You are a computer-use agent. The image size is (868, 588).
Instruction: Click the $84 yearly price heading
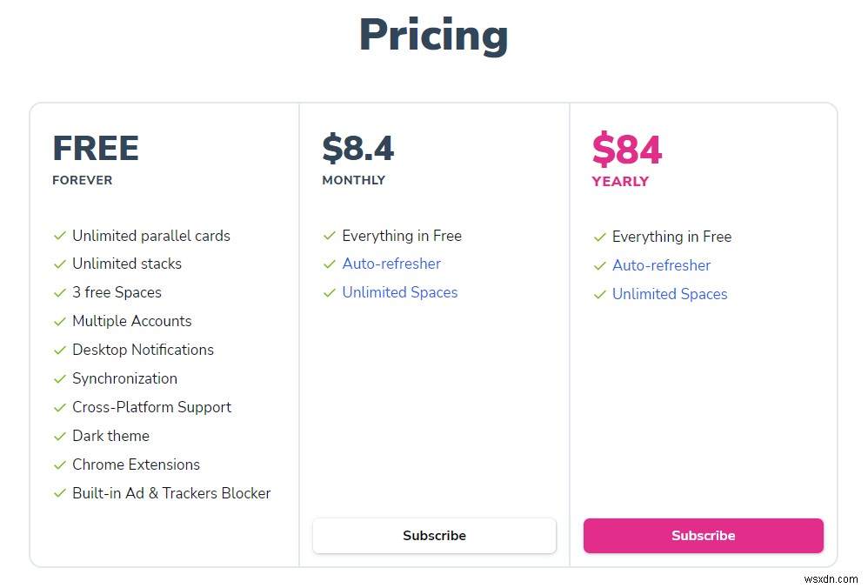627,150
